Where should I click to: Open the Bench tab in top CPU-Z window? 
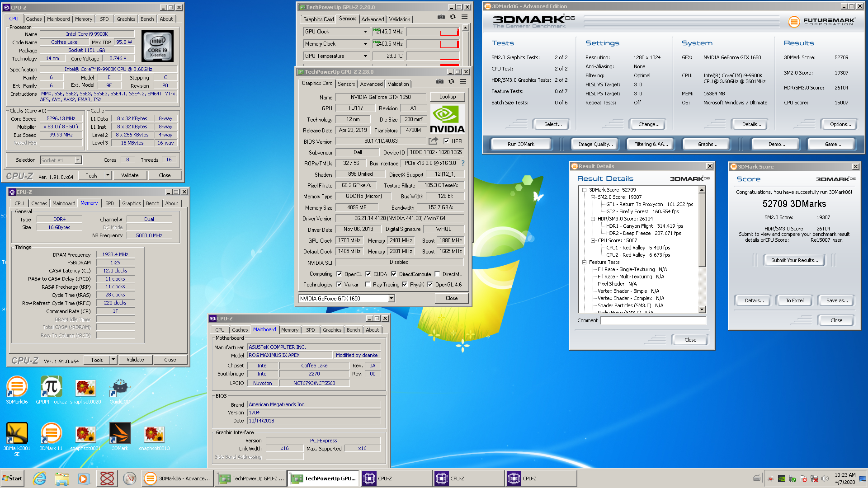pos(147,19)
